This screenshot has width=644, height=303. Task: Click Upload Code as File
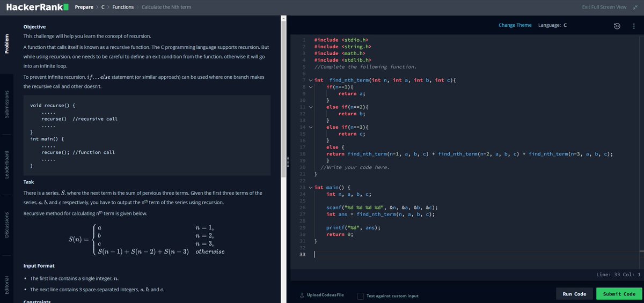(325, 295)
